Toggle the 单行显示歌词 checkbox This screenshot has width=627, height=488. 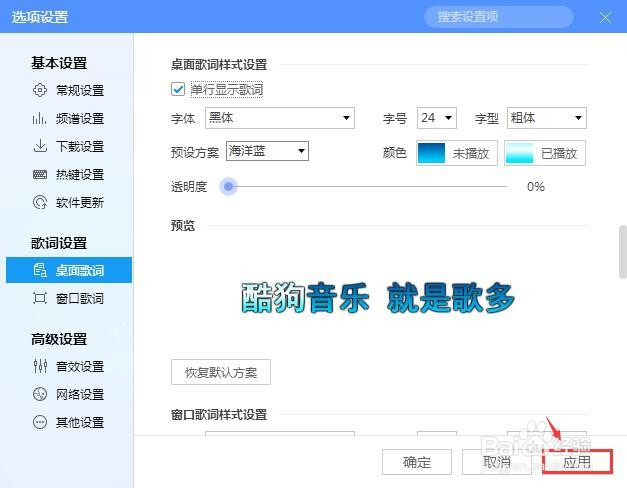[178, 89]
